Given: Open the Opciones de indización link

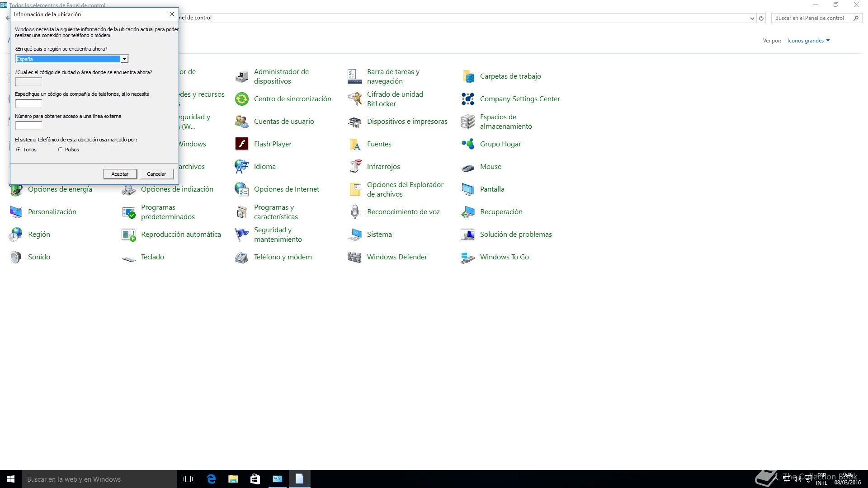Looking at the screenshot, I should (177, 189).
